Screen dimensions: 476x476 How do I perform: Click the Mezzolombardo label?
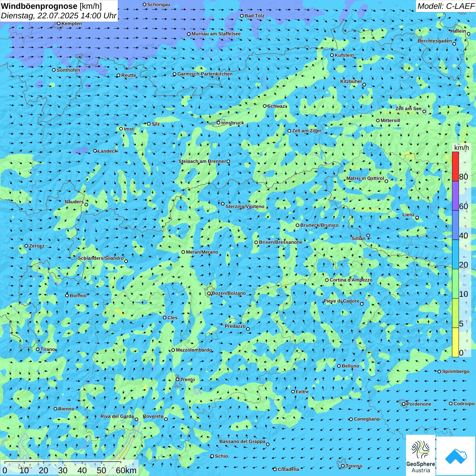(194, 350)
